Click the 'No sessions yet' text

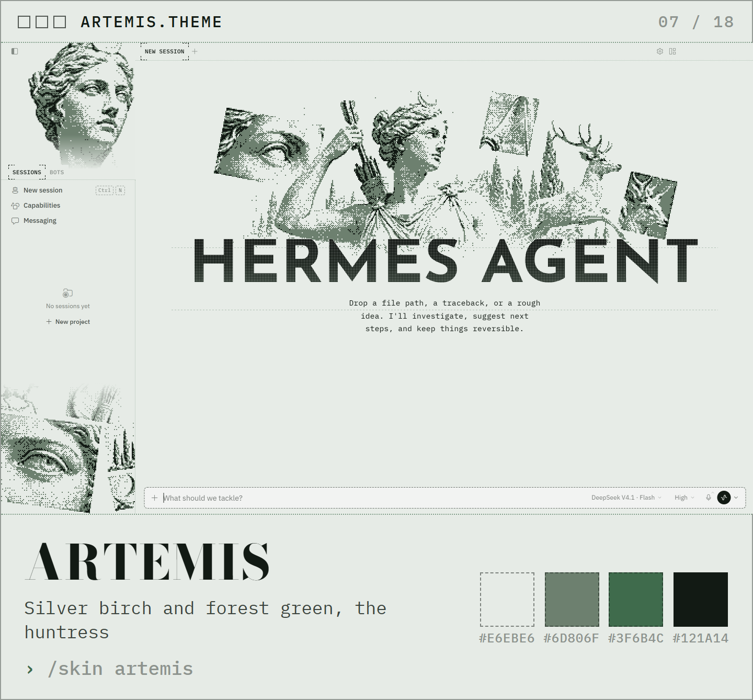68,306
